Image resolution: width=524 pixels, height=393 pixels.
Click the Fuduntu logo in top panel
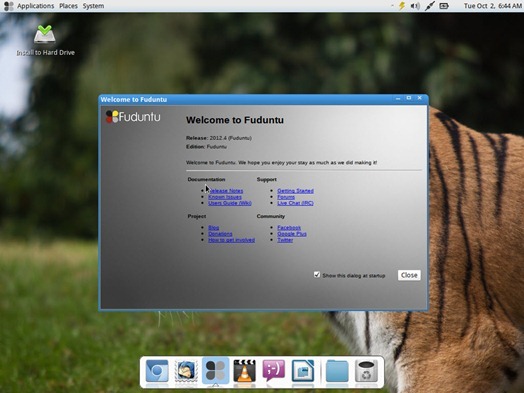[x=8, y=6]
